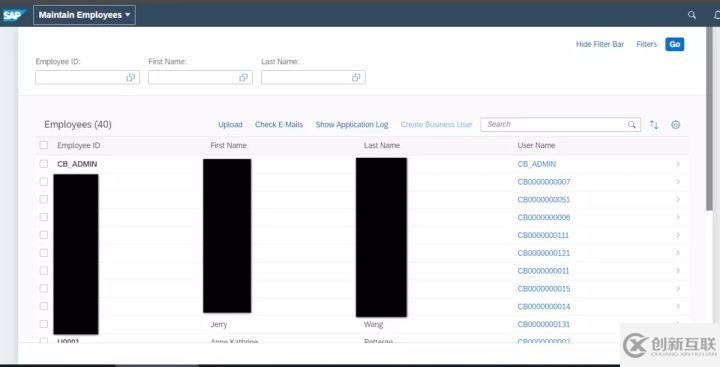Viewport: 720px width, 367px height.
Task: Navigate via chevron on row CB0000000007
Action: (x=678, y=182)
